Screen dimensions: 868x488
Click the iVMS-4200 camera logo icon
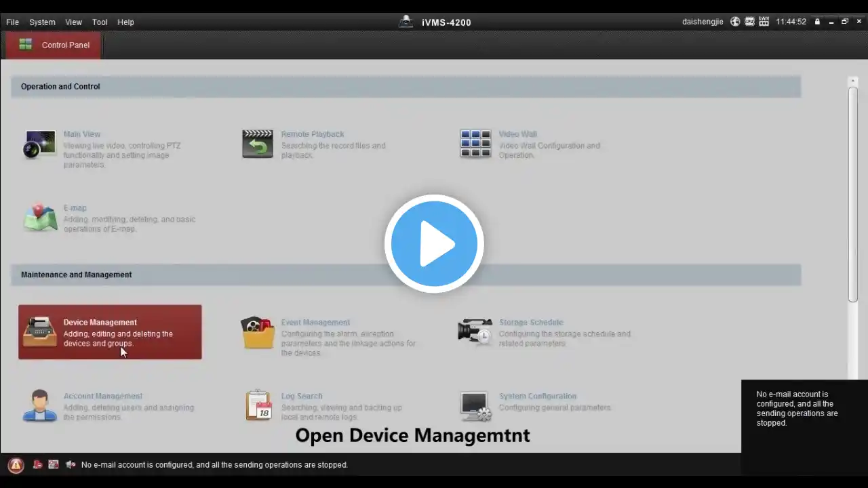pyautogui.click(x=406, y=22)
